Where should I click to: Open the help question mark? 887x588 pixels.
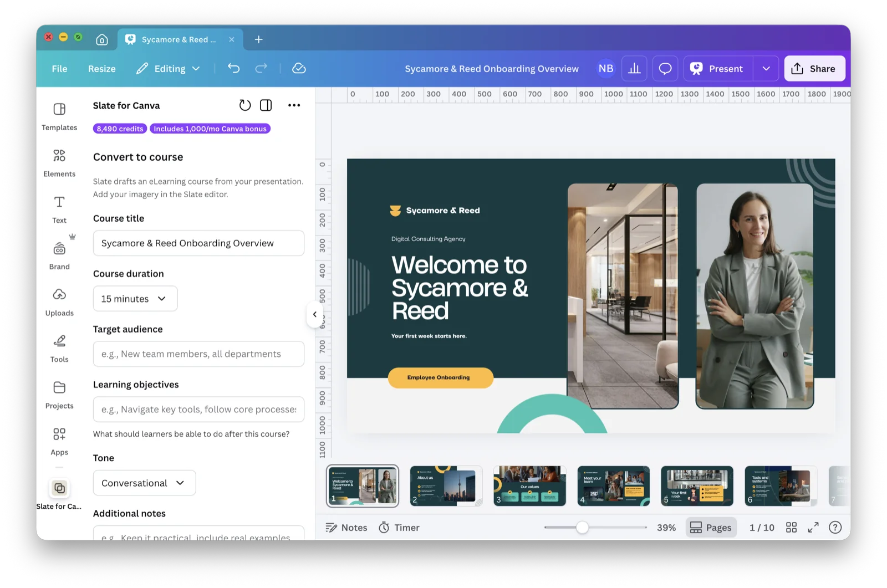[835, 528]
